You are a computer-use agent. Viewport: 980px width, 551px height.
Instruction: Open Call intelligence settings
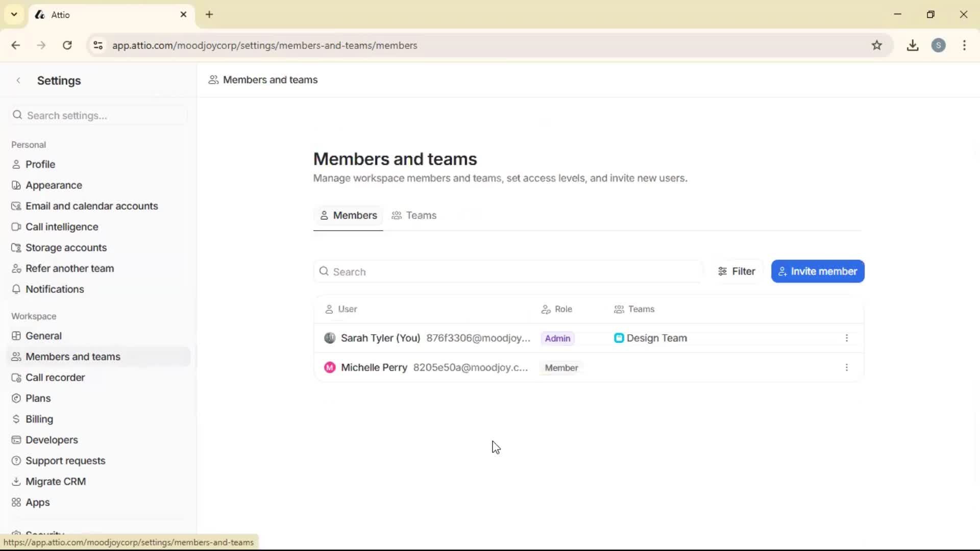coord(62,227)
